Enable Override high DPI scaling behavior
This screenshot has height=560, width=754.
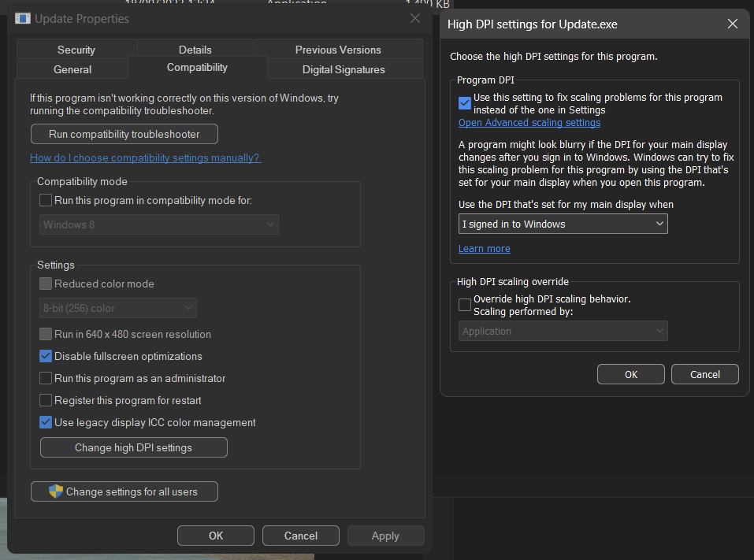coord(465,305)
